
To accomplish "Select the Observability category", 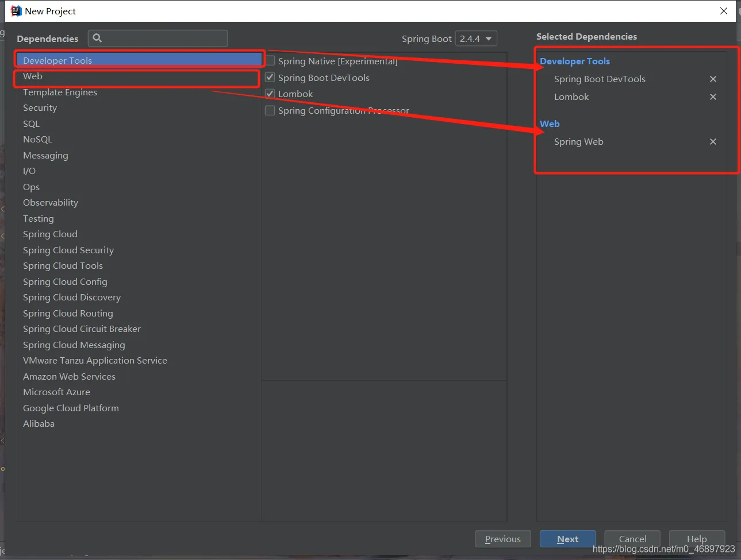I will tap(139, 203).
